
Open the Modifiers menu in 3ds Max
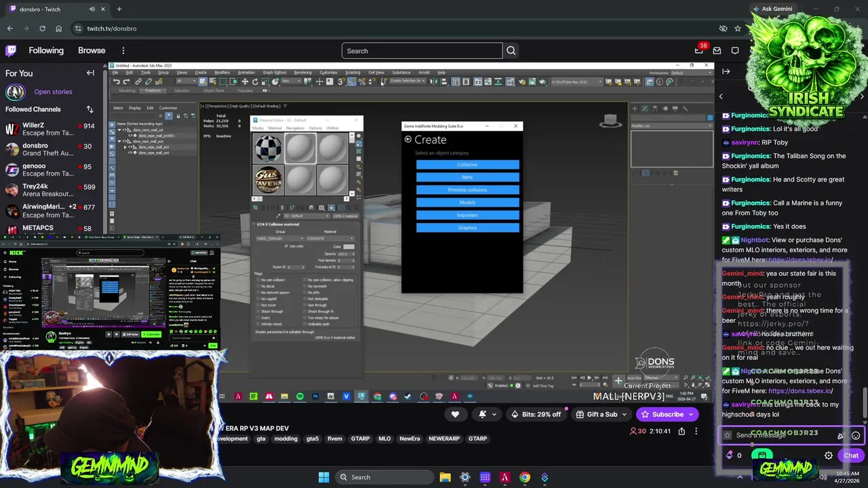point(222,73)
